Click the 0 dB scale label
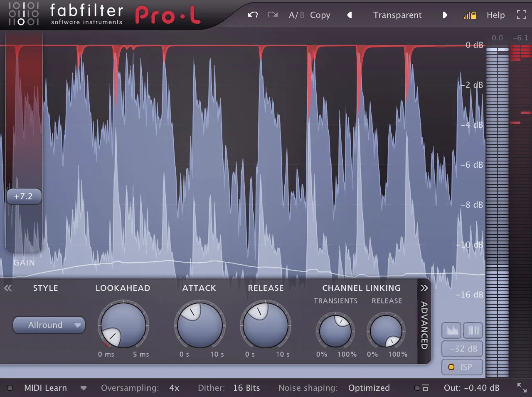 tap(474, 45)
